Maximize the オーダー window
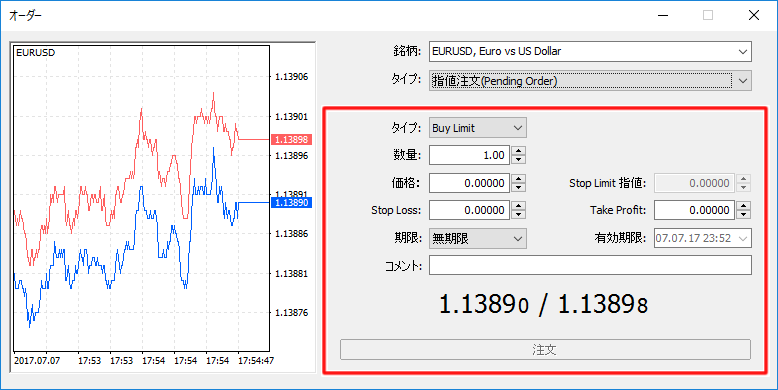 708,15
